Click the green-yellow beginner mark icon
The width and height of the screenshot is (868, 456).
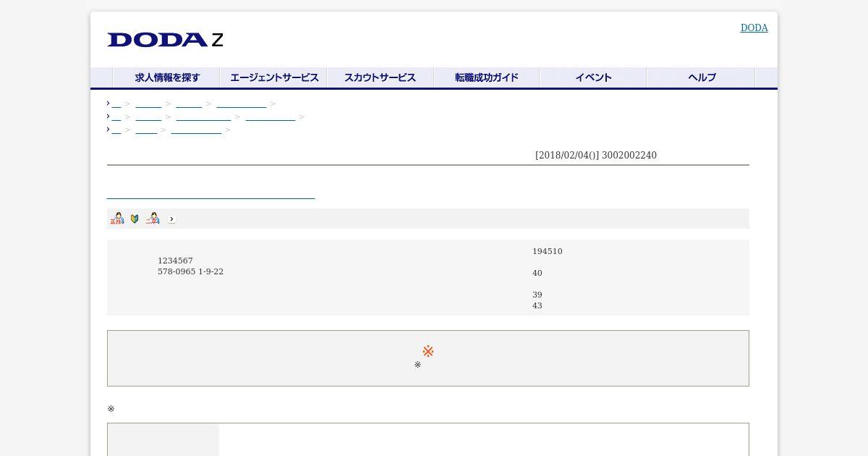click(x=135, y=219)
